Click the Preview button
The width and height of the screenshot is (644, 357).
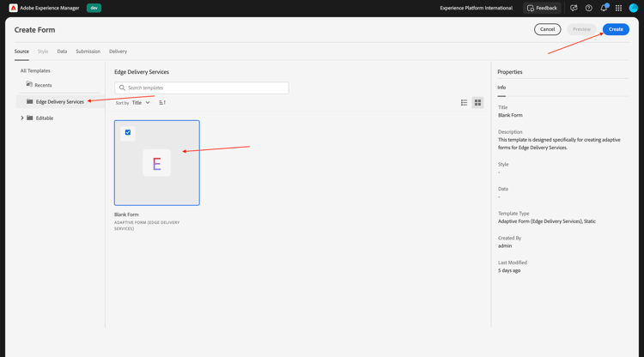581,29
